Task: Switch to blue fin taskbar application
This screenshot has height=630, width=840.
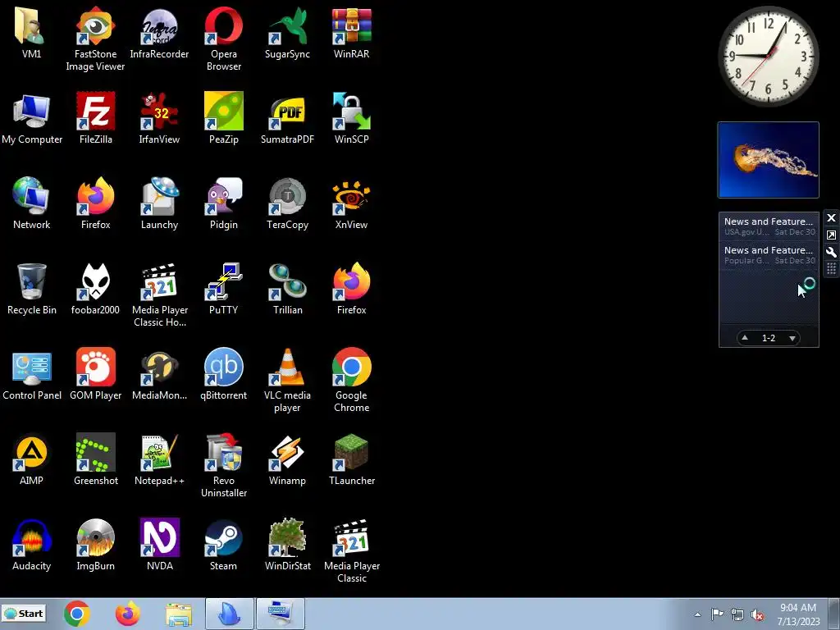Action: click(230, 614)
